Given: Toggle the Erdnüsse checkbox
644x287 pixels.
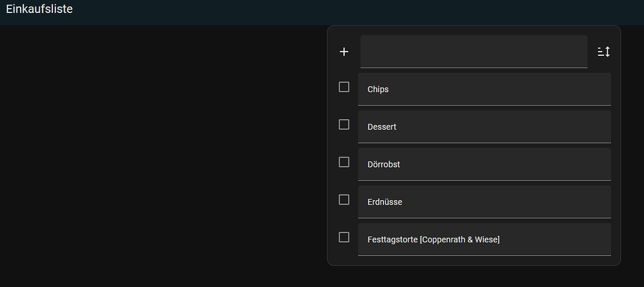Looking at the screenshot, I should 344,199.
